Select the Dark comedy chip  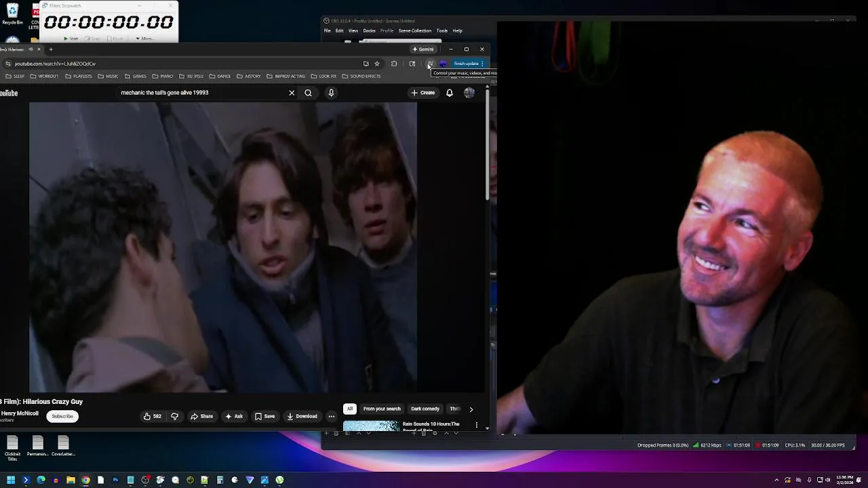(x=425, y=409)
